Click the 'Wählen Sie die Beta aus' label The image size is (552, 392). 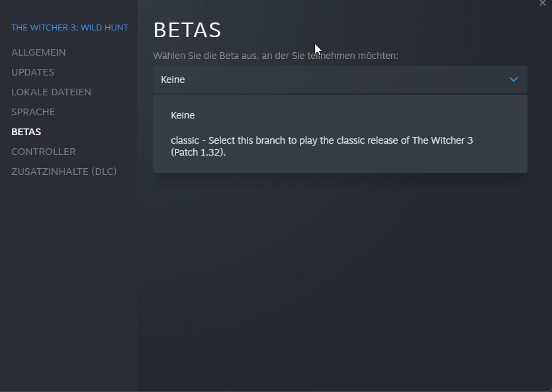[275, 56]
